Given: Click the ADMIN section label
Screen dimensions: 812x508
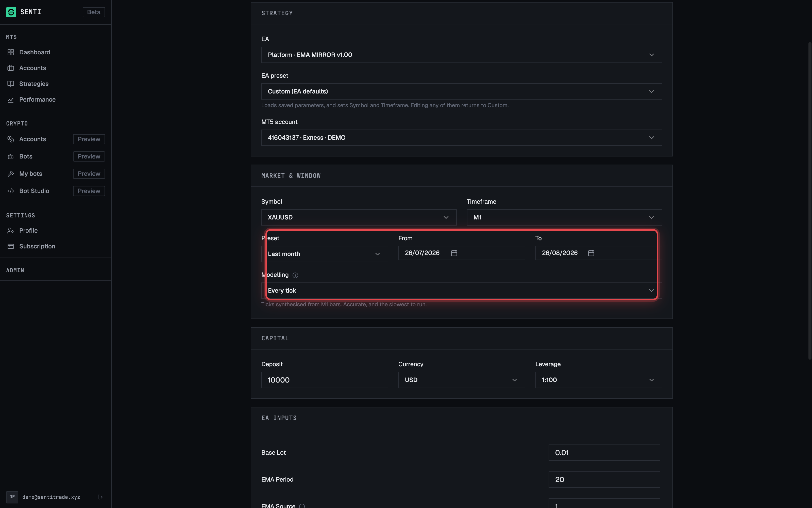Looking at the screenshot, I should 15,271.
